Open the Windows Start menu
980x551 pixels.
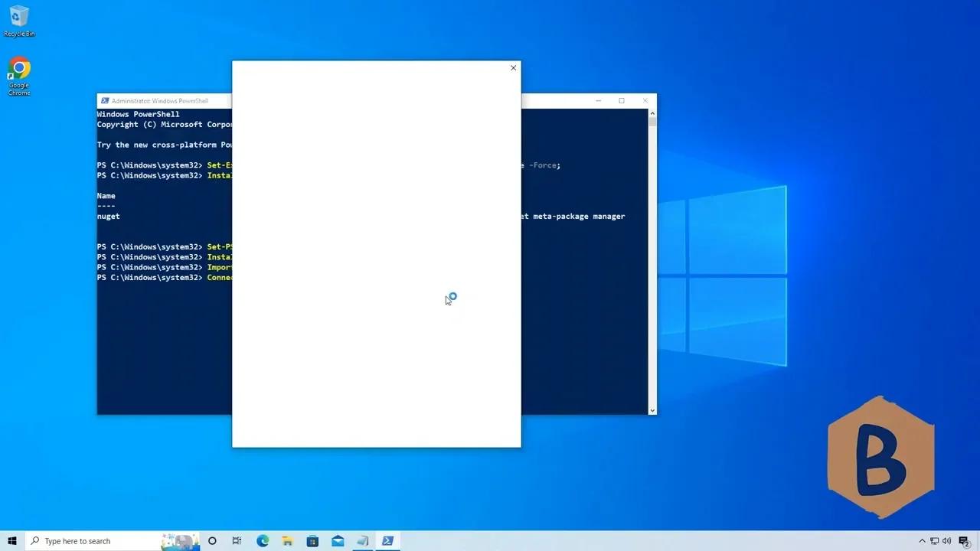point(12,541)
